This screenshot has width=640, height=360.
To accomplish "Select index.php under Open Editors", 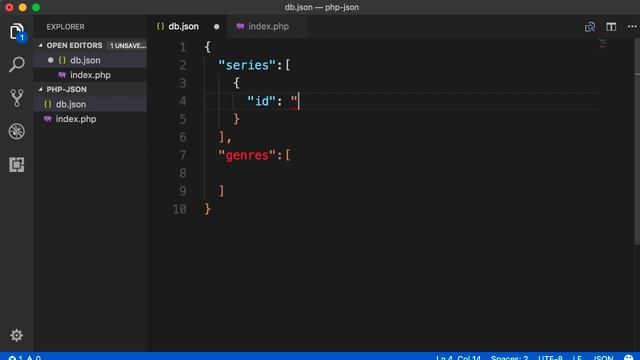I will (90, 75).
